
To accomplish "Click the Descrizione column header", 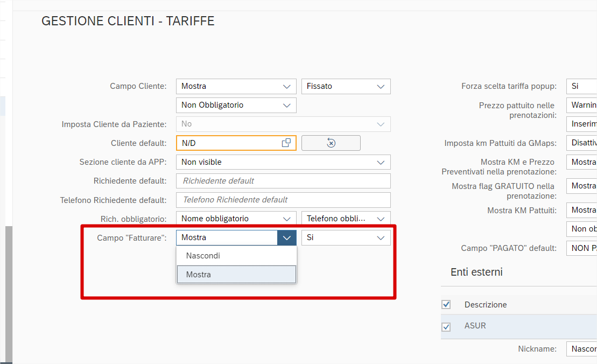I will (486, 305).
